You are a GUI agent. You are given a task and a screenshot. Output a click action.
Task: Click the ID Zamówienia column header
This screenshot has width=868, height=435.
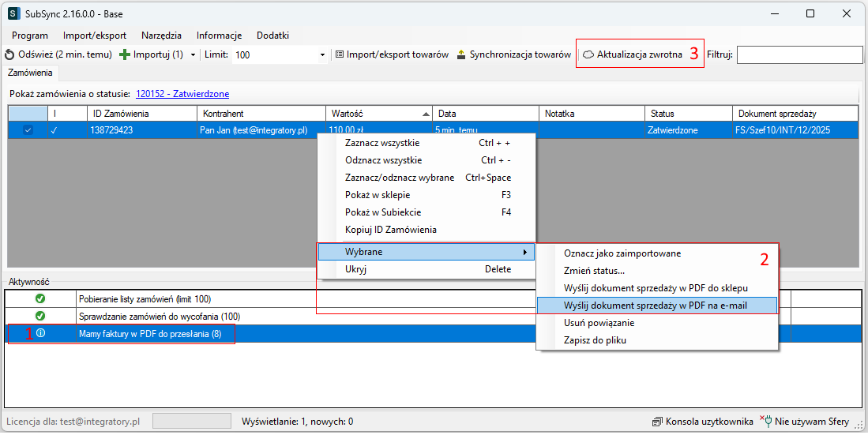coord(141,114)
